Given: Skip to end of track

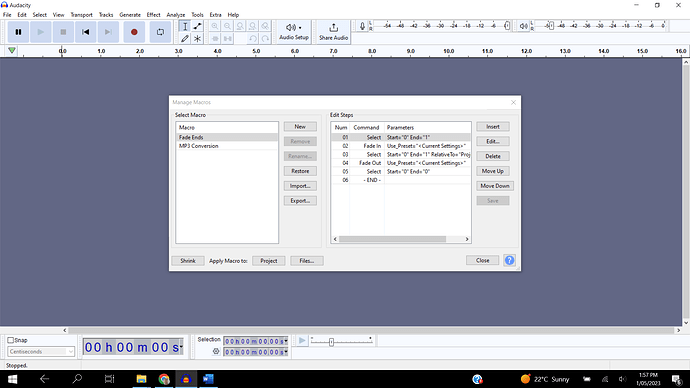Looking at the screenshot, I should tap(108, 32).
